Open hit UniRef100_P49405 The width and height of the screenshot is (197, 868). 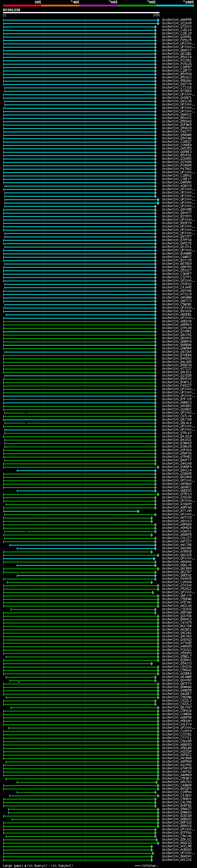[x=177, y=579]
